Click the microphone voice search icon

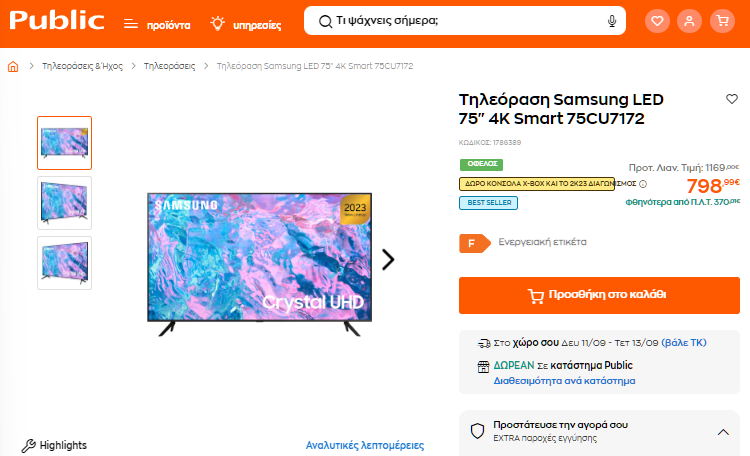pos(611,21)
